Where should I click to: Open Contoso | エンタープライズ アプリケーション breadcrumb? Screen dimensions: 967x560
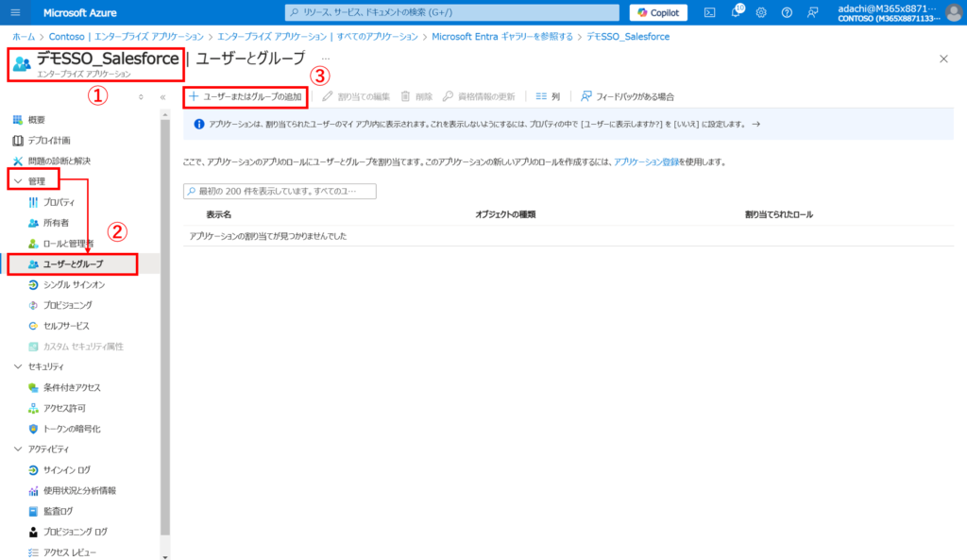[126, 37]
